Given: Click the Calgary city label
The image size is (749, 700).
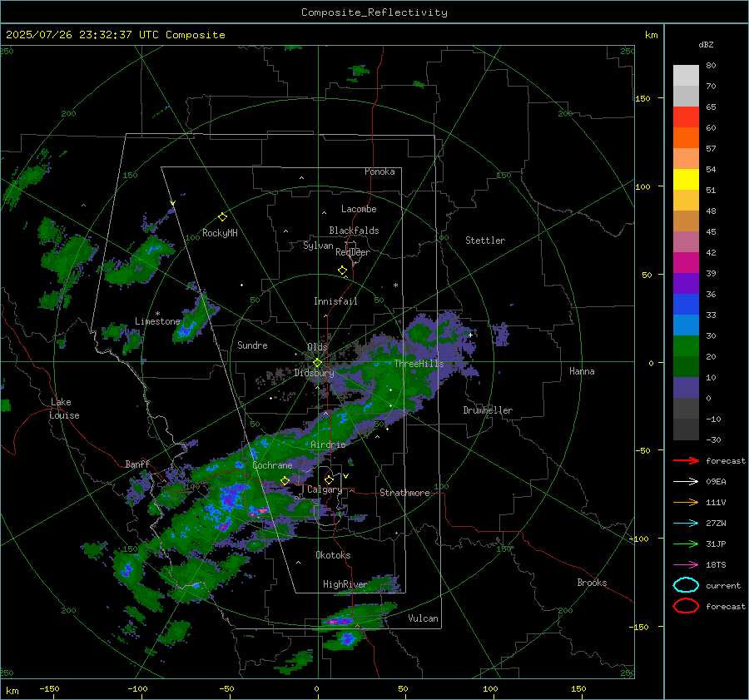Looking at the screenshot, I should click(x=325, y=489).
